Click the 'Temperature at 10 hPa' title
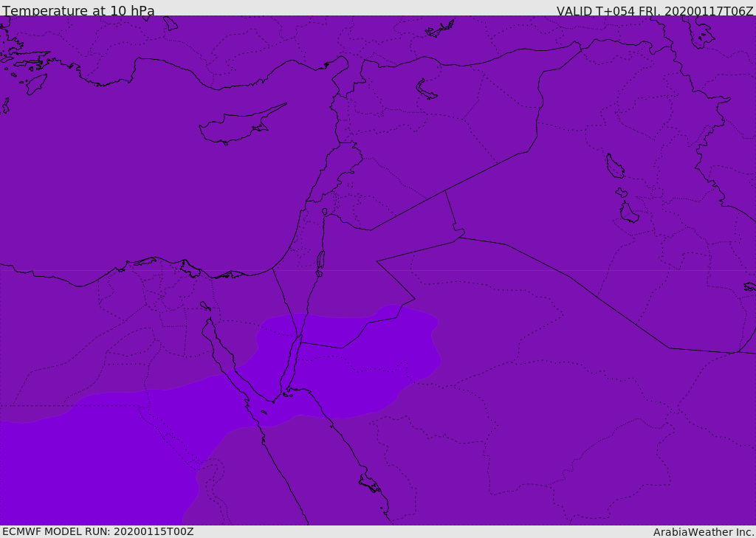The width and height of the screenshot is (756, 538). [x=78, y=10]
